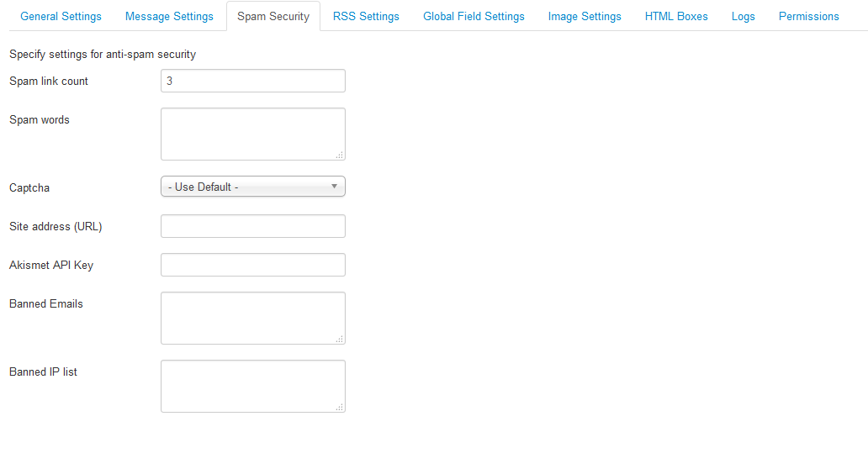
Task: Click inside the Banned IP list box
Action: click(x=252, y=386)
